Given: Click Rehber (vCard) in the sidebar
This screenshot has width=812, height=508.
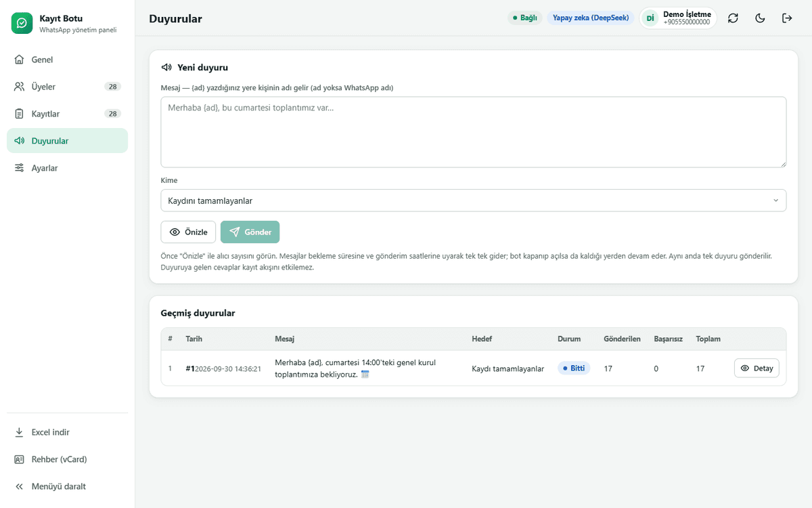Looking at the screenshot, I should [67, 459].
